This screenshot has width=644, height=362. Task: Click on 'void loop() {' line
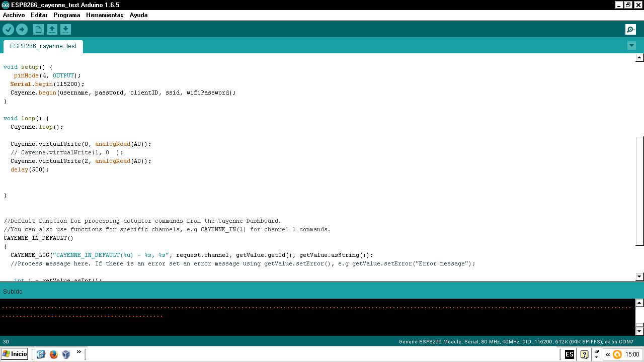pos(26,118)
